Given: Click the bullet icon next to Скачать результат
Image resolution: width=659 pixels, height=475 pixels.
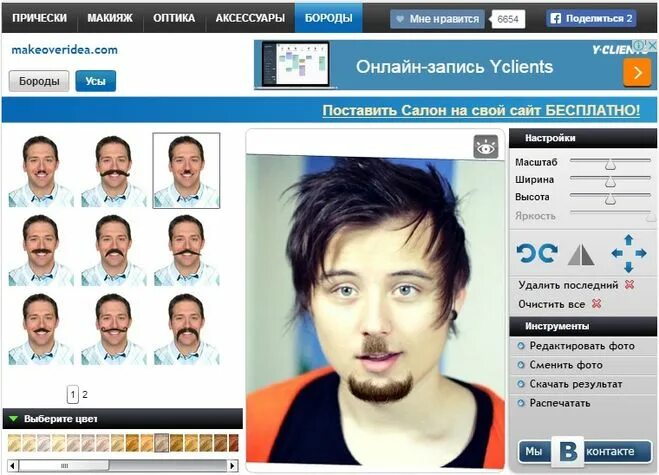Looking at the screenshot, I should [521, 384].
